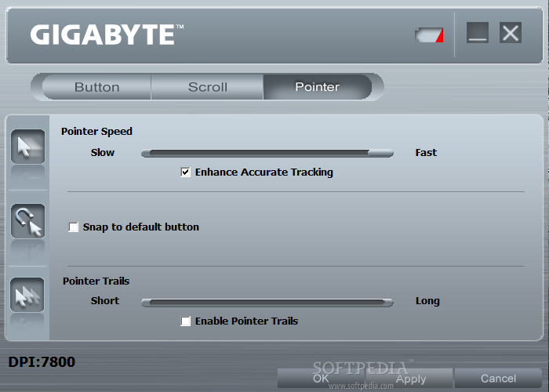
Task: Click the Long label
Action: (x=427, y=301)
